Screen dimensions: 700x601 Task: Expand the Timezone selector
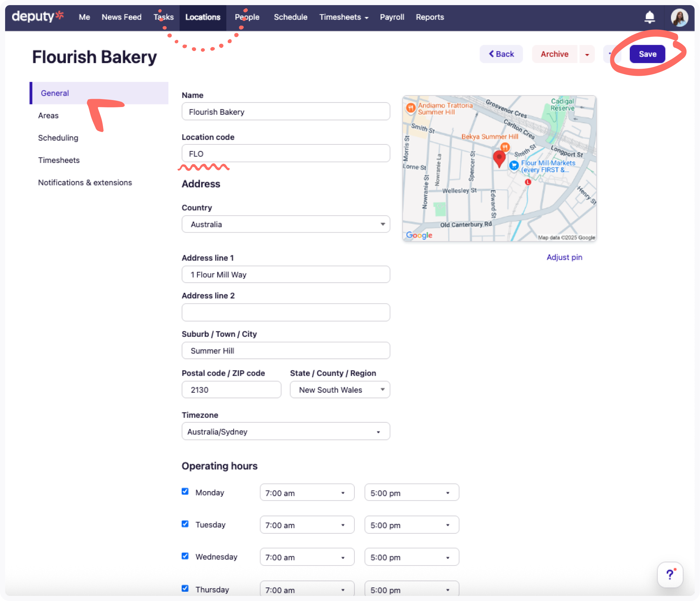point(285,432)
